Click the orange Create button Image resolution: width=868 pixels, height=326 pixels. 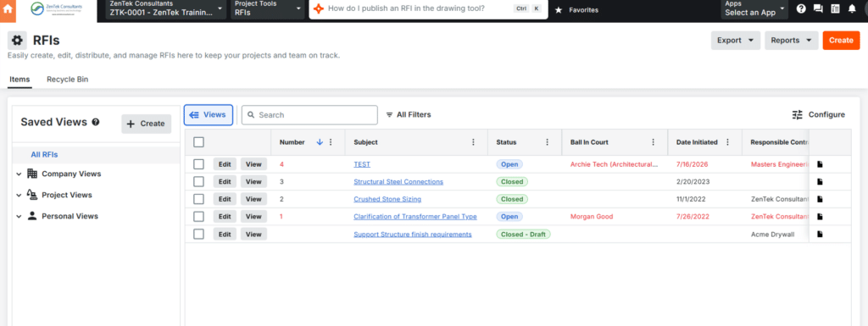click(841, 41)
